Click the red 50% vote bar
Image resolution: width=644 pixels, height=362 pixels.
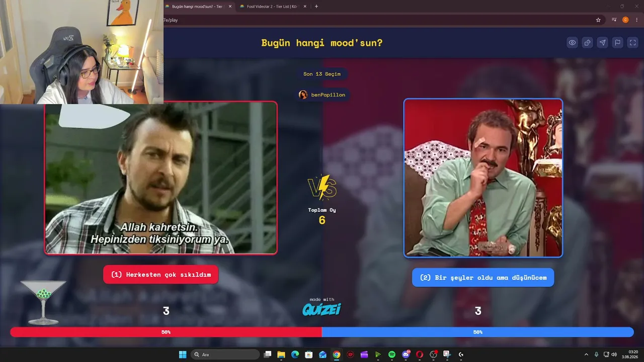click(166, 332)
